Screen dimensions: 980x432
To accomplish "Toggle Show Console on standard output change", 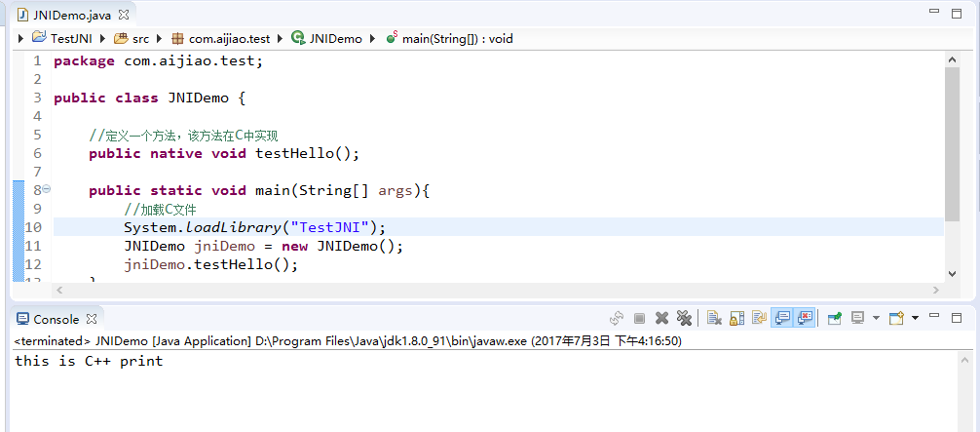I will 782,318.
